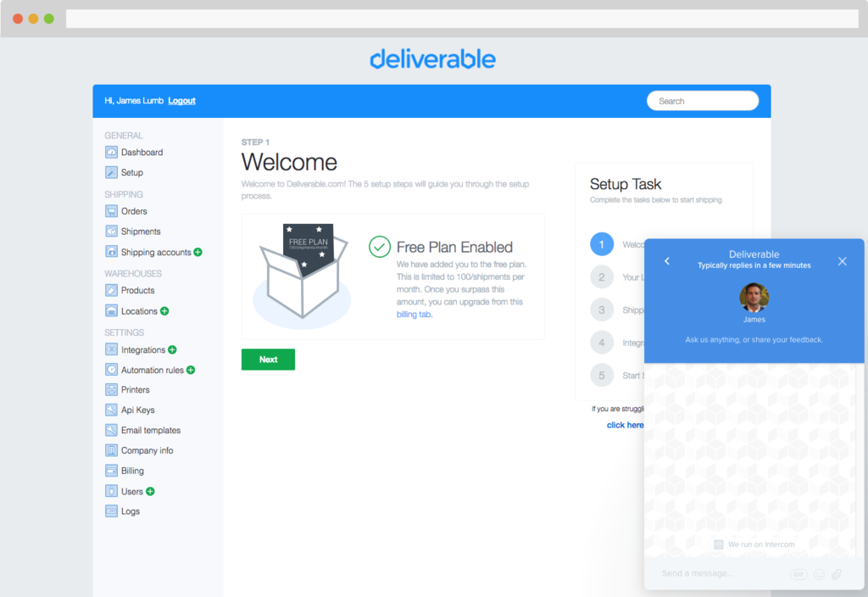Log out via Logout link
This screenshot has height=597, width=868.
pyautogui.click(x=181, y=101)
